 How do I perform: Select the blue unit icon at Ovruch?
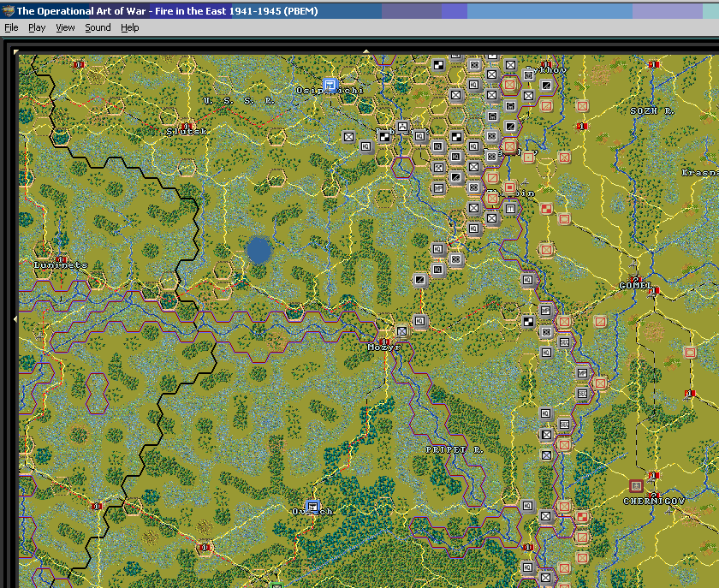tap(312, 507)
